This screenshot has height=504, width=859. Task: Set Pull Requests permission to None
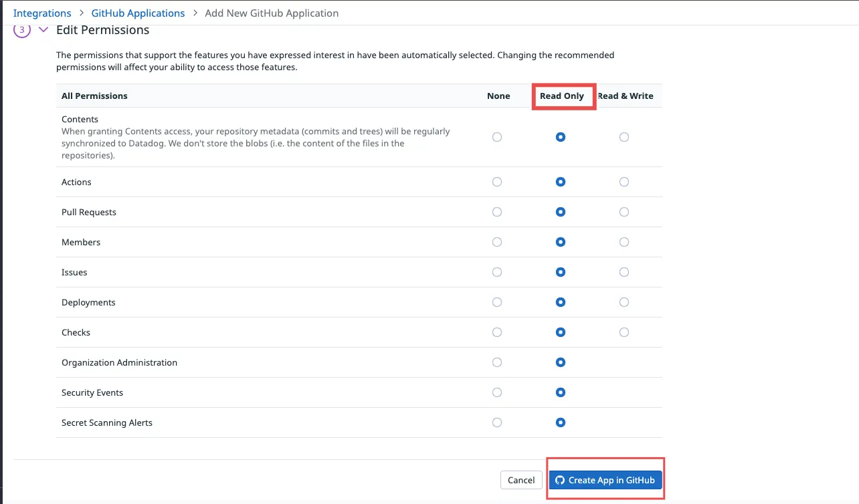click(497, 212)
